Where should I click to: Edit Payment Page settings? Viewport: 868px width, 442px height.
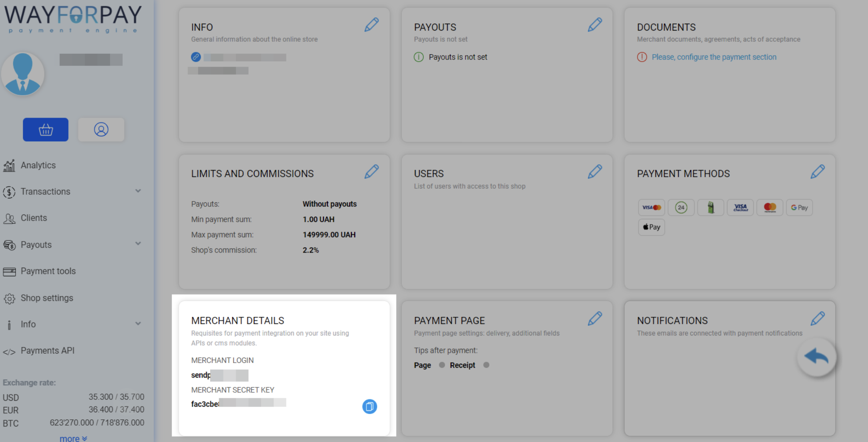pyautogui.click(x=594, y=319)
